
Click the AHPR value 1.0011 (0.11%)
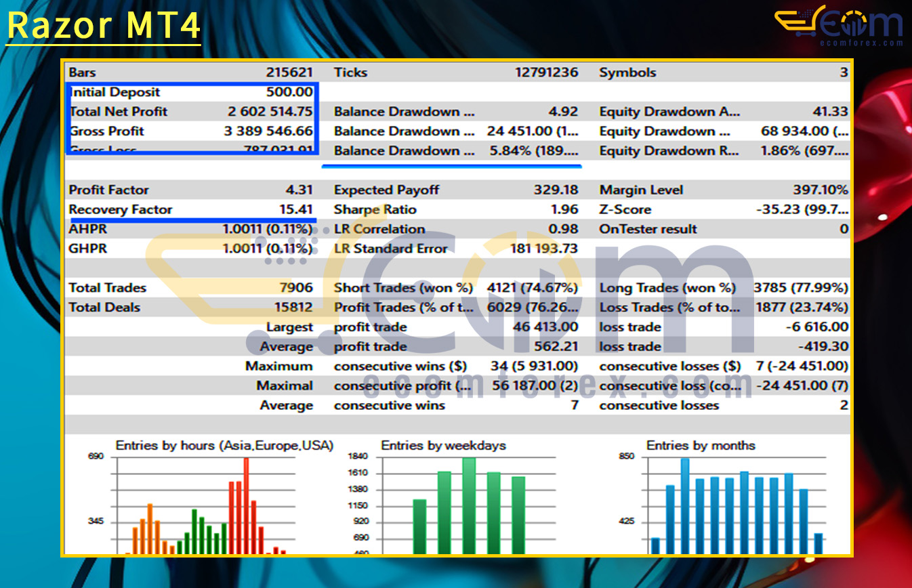pos(268,230)
